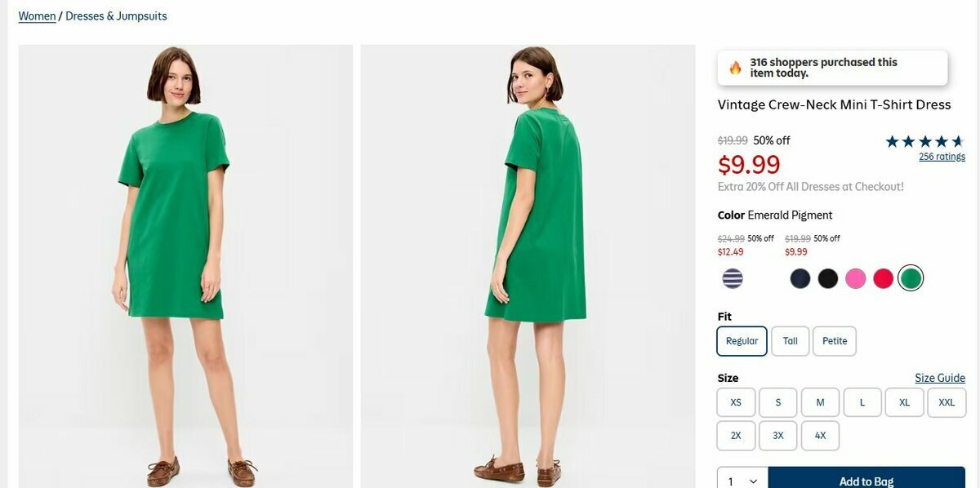980x488 pixels.
Task: Choose the dark navy color swatch
Action: point(800,279)
